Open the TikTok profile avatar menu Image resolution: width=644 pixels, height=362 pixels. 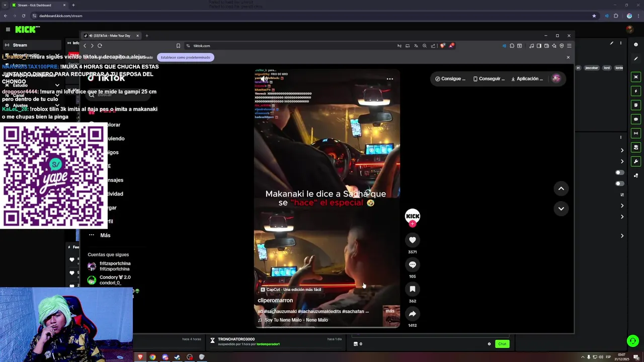(556, 78)
